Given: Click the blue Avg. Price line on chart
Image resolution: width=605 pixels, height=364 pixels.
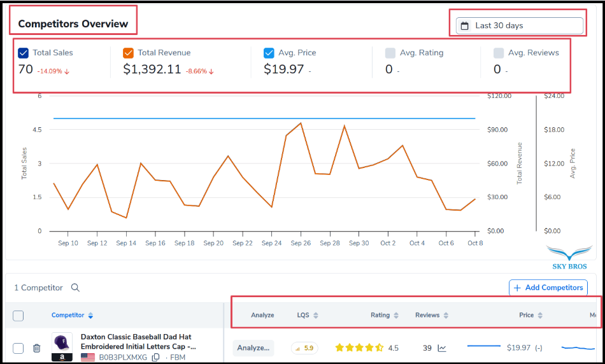Looking at the screenshot, I should 264,118.
